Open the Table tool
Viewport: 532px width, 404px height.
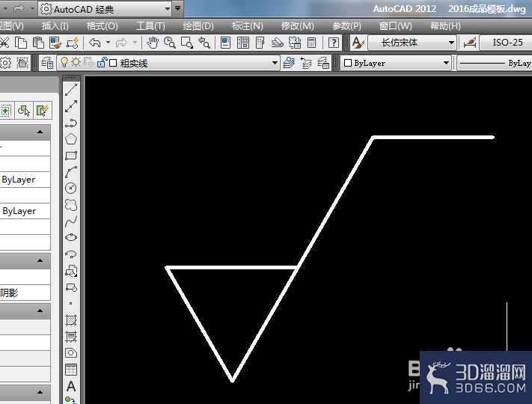pos(71,370)
